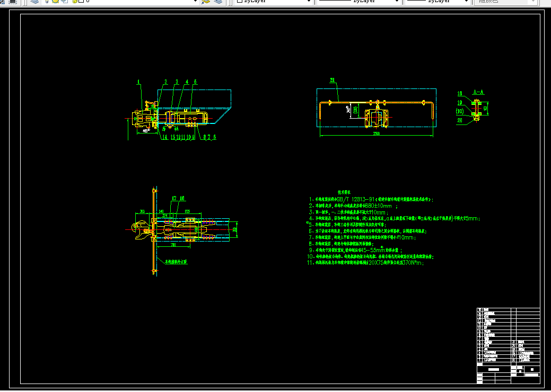Screen dimensions: 551x392
Task: Select the 540 dimension text
Action: 161,211
